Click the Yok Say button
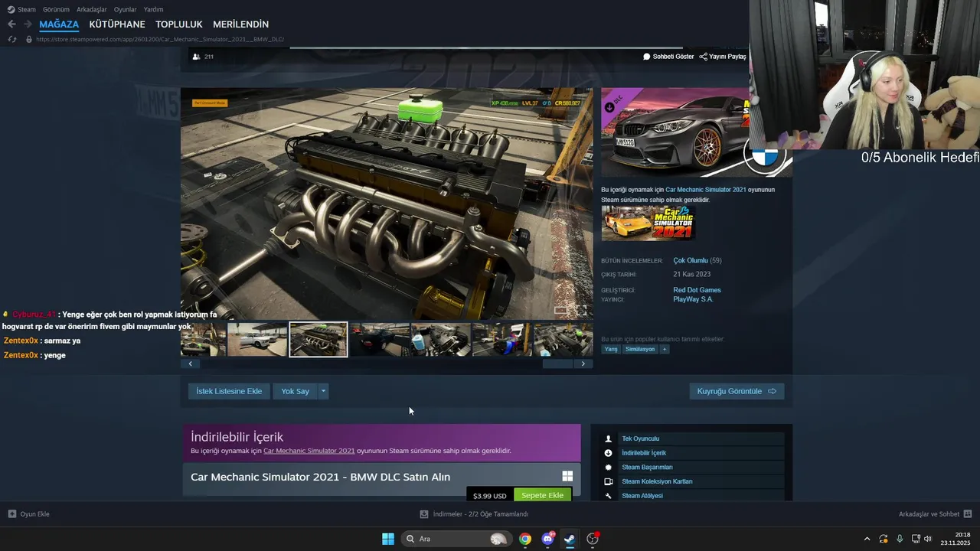Screen dimensions: 980x551 coord(295,391)
